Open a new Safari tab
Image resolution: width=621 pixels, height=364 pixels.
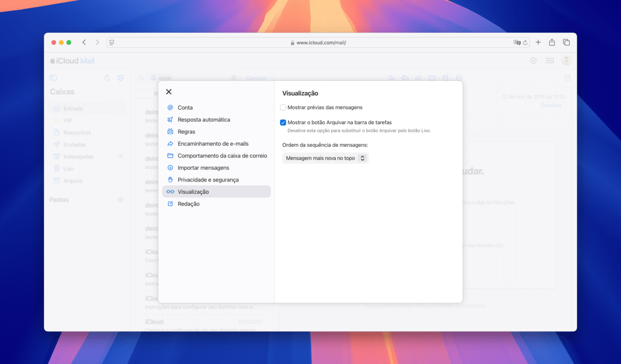[x=538, y=42]
